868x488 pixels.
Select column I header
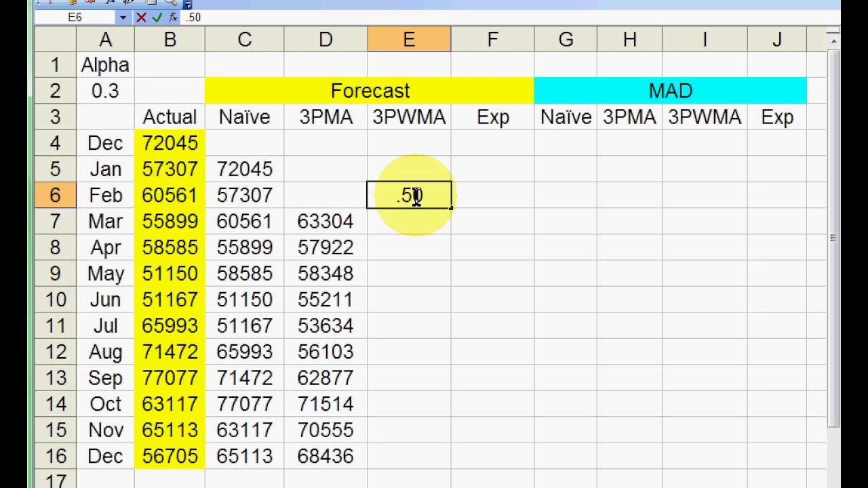click(705, 39)
